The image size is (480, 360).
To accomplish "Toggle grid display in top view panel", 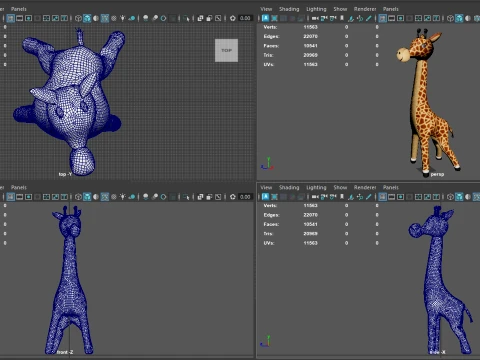I will click(11, 18).
